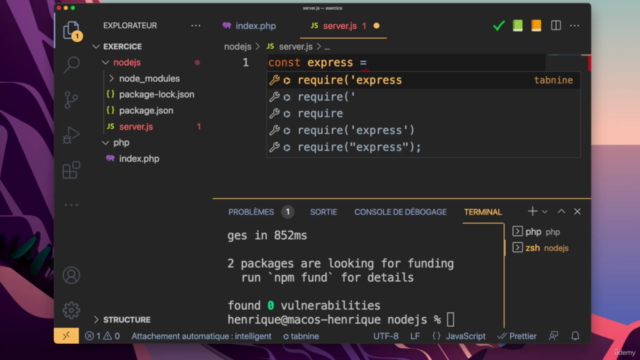Viewport: 640px width, 360px height.
Task: Open notifications bell in status bar
Action: [575, 336]
